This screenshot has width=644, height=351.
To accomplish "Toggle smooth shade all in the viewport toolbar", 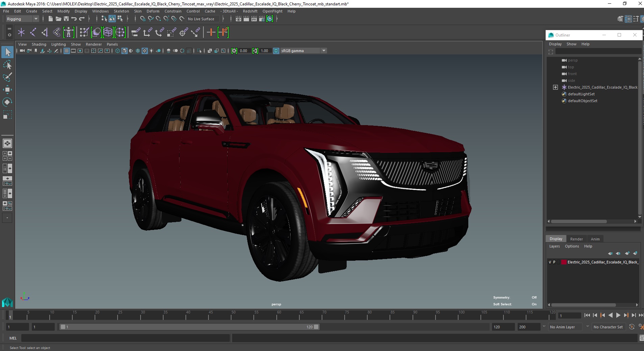I will tap(124, 51).
